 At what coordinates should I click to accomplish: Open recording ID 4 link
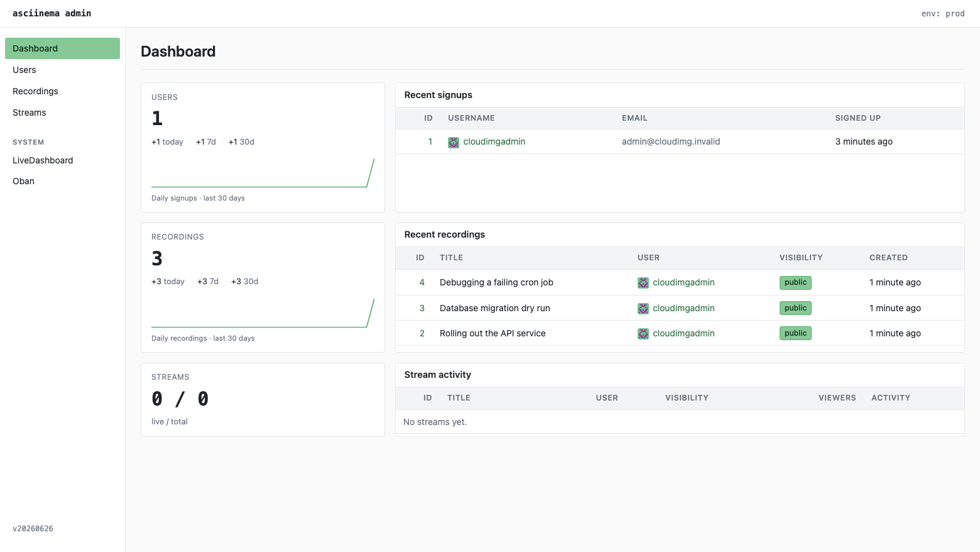422,282
